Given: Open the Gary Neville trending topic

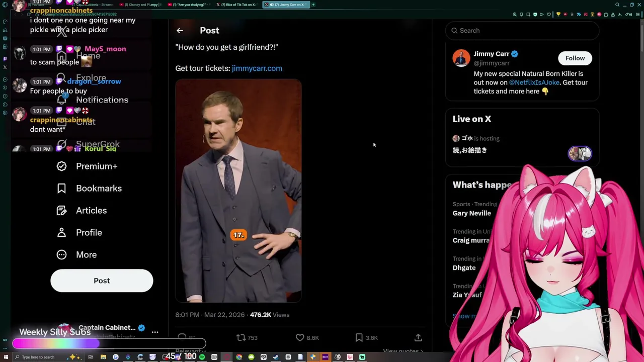Looking at the screenshot, I should pos(471,213).
